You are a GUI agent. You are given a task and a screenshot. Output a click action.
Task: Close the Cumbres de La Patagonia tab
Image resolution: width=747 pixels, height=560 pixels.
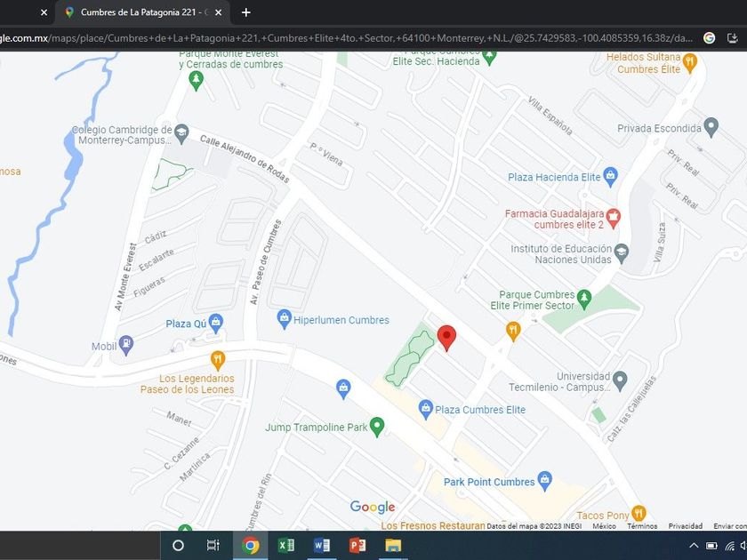[x=218, y=12]
